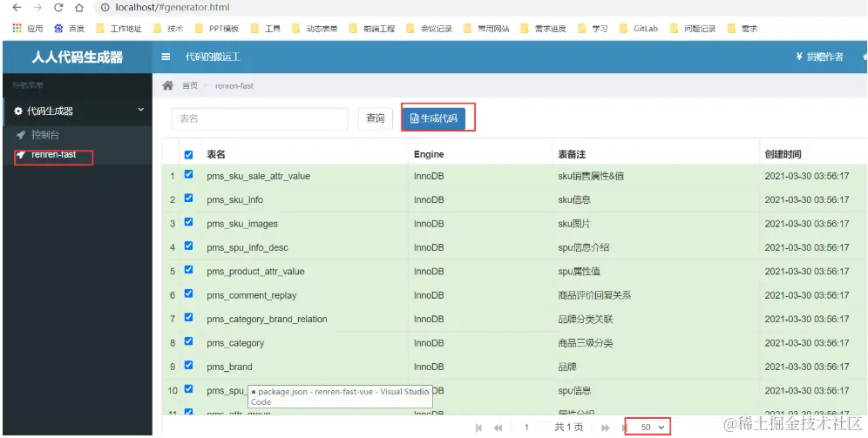Open the 需求 bookmark folder
The image size is (868, 438).
pyautogui.click(x=743, y=29)
